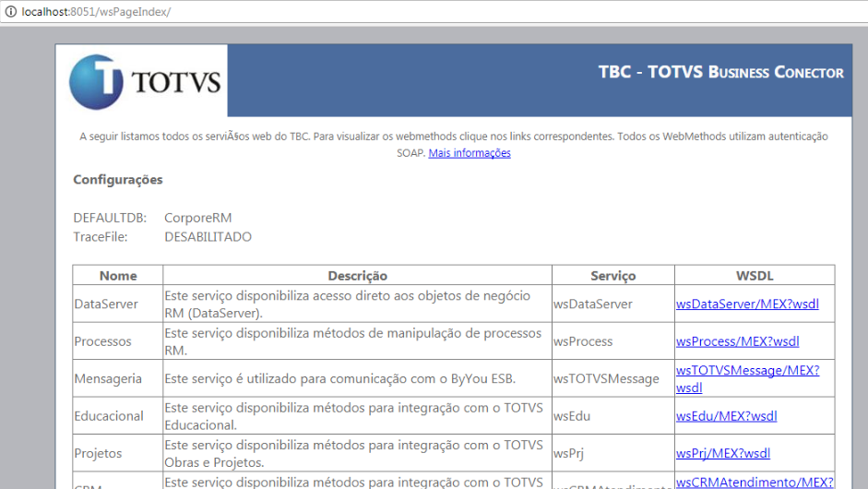Open the wsEdu/MEX?wsdl link

(726, 416)
